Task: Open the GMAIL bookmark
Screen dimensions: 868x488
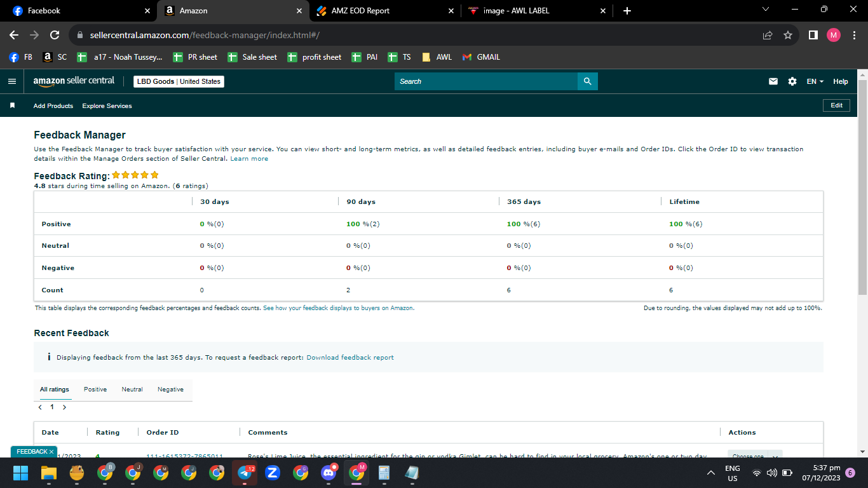Action: coord(481,57)
